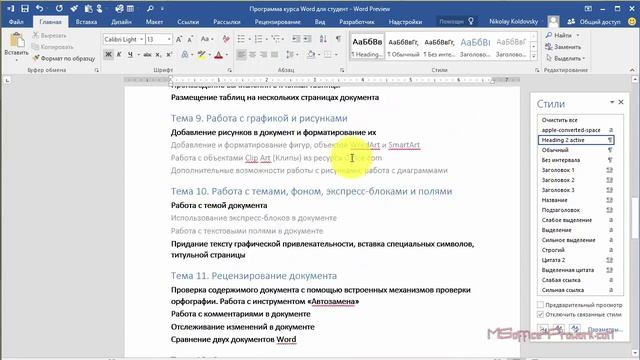
Task: Open the font name dropdown Calibri Light
Action: (x=142, y=39)
